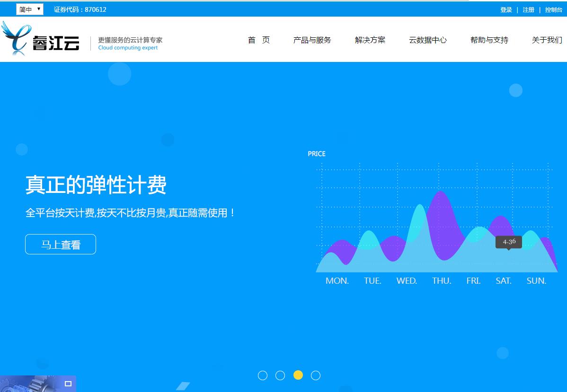Open the 产品与服务 menu
The image size is (567, 392).
point(312,40)
